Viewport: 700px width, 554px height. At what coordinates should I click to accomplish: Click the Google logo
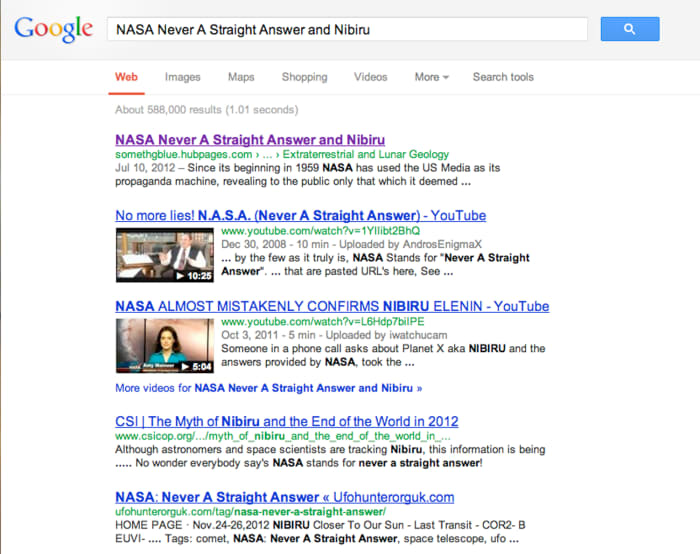[53, 29]
